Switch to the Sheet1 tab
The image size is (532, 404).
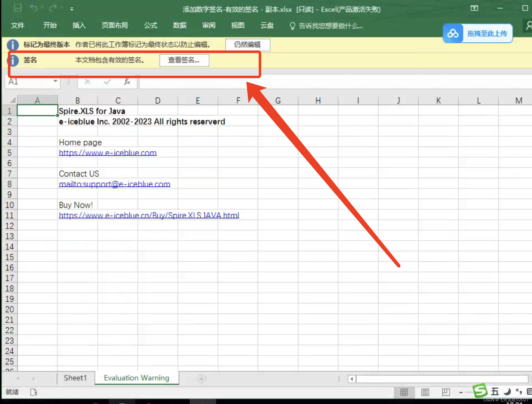click(x=75, y=378)
